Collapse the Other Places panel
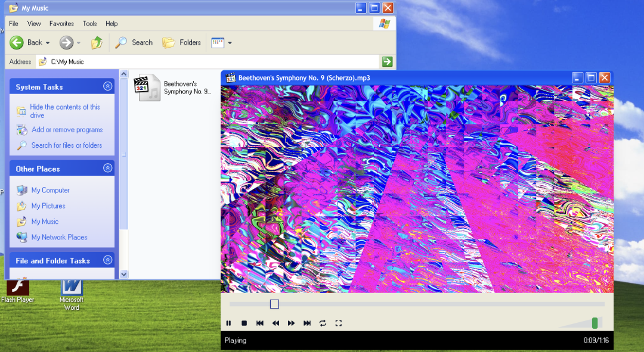The height and width of the screenshot is (352, 644). tap(107, 168)
